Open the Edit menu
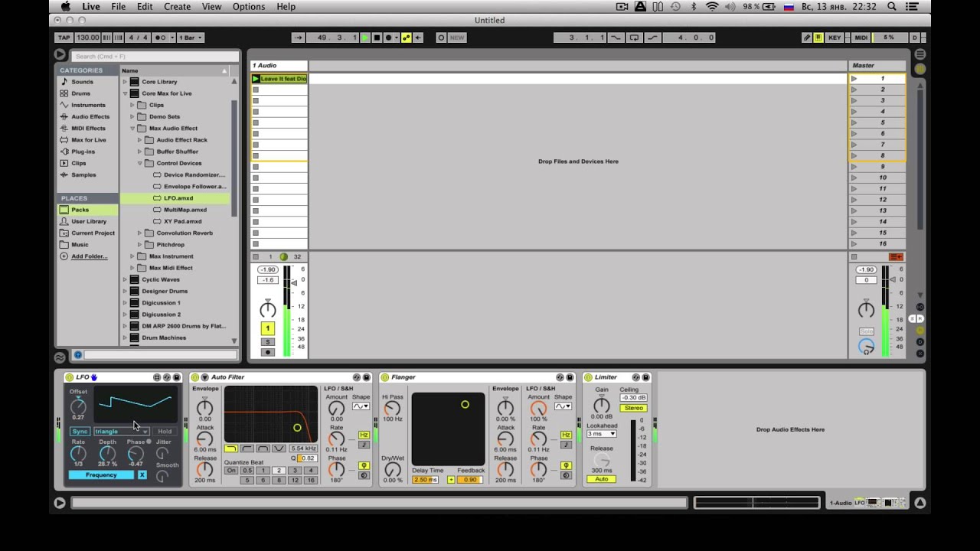The width and height of the screenshot is (980, 551). [x=145, y=7]
